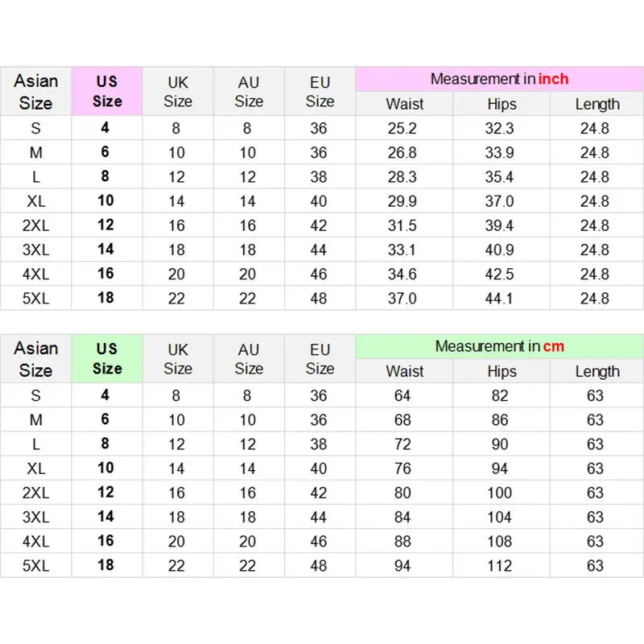
Task: Select the 'Measurement in inch' header
Action: click(499, 79)
